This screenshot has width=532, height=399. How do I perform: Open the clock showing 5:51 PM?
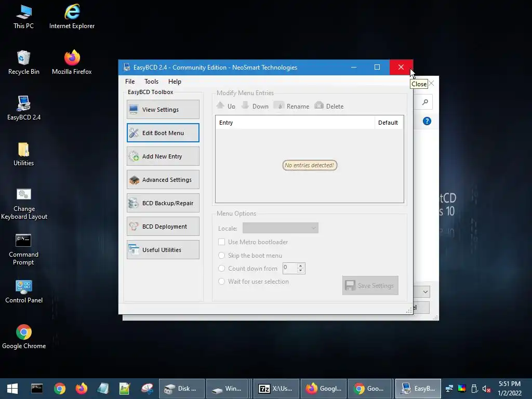pos(510,389)
